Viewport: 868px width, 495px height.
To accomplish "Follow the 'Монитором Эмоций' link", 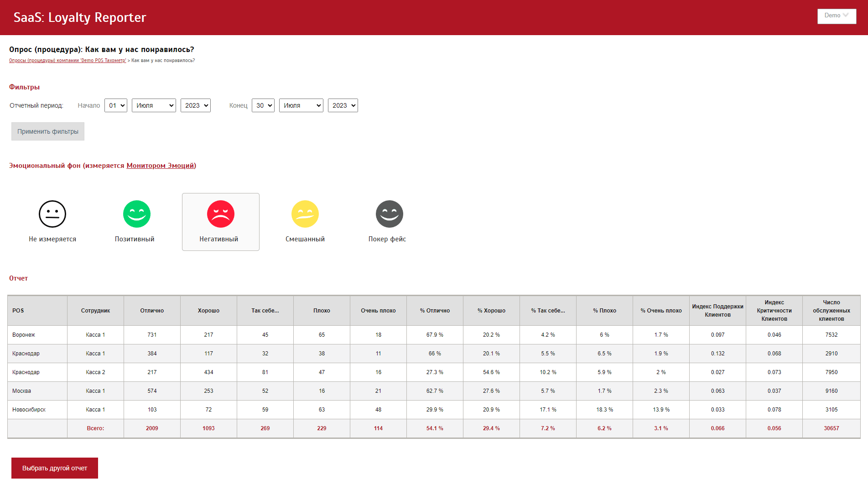I will pyautogui.click(x=161, y=166).
